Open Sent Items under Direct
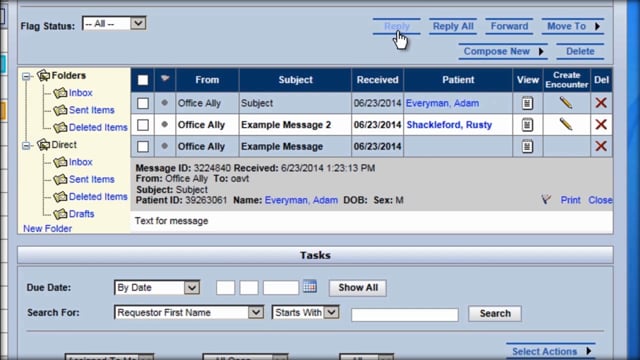 (x=91, y=180)
